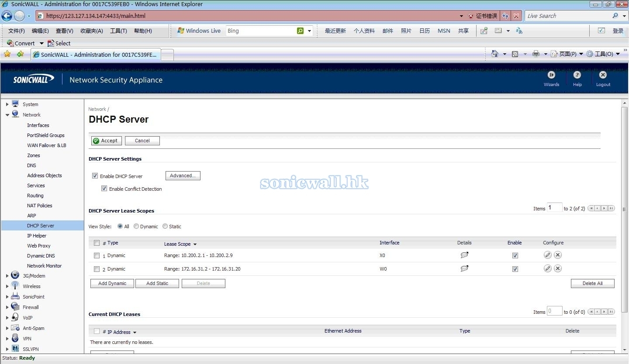This screenshot has width=629, height=364.
Task: Click Delete All for Lease Scopes
Action: click(x=593, y=283)
